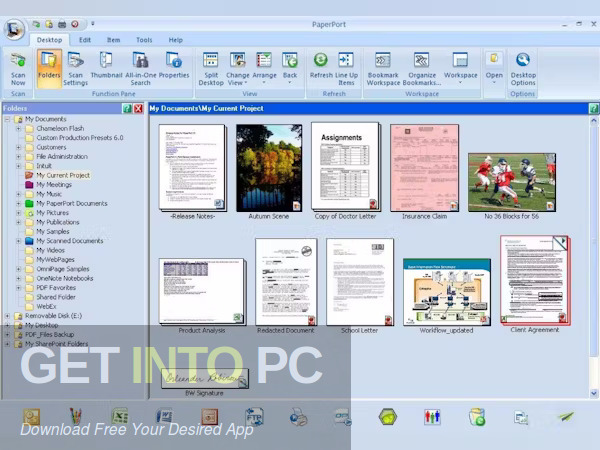Image resolution: width=600 pixels, height=450 pixels.
Task: Open the Back dropdown
Action: tap(290, 69)
